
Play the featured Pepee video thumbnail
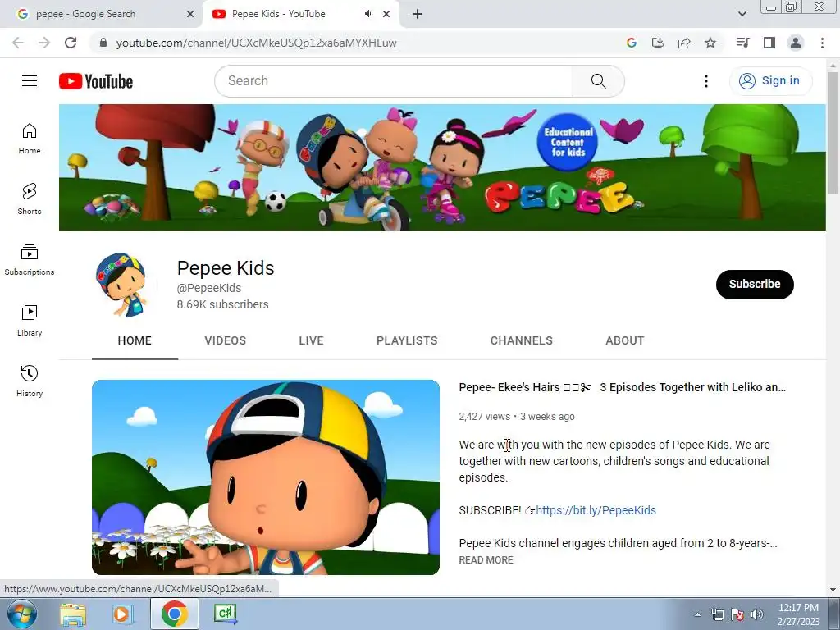pos(266,477)
